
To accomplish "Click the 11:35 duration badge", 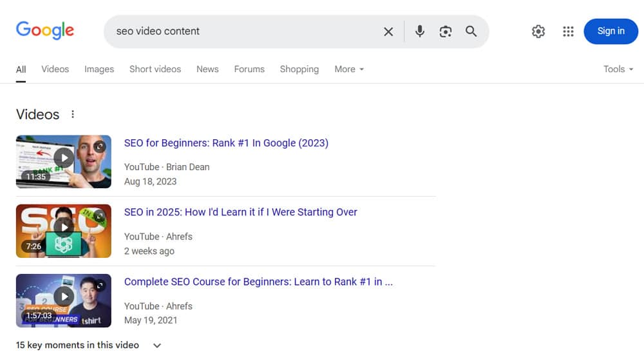I will click(35, 177).
